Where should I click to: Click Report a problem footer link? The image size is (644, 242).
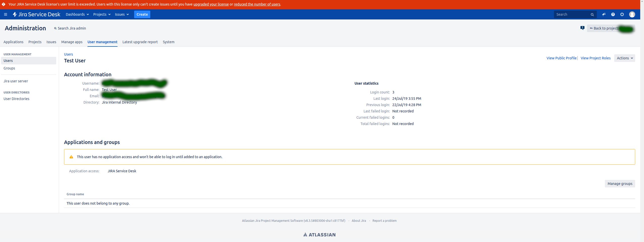384,221
